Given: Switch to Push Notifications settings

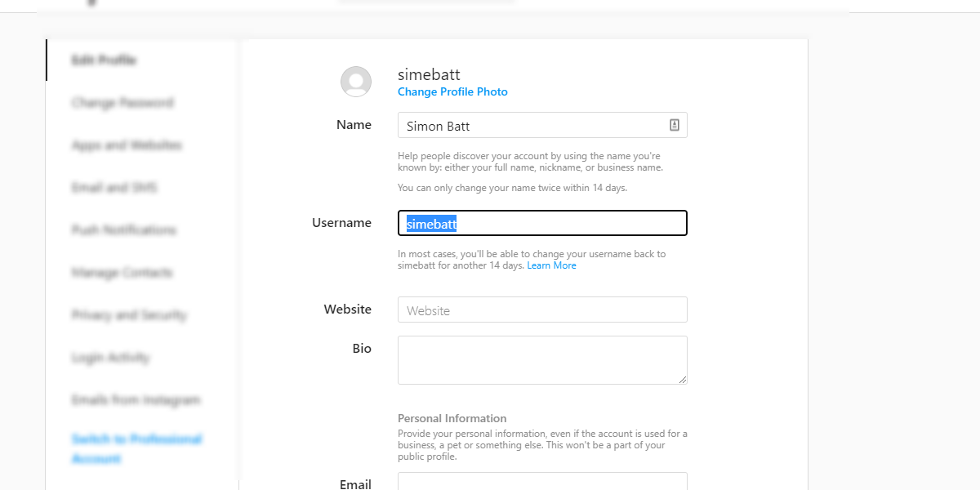Looking at the screenshot, I should [x=123, y=230].
